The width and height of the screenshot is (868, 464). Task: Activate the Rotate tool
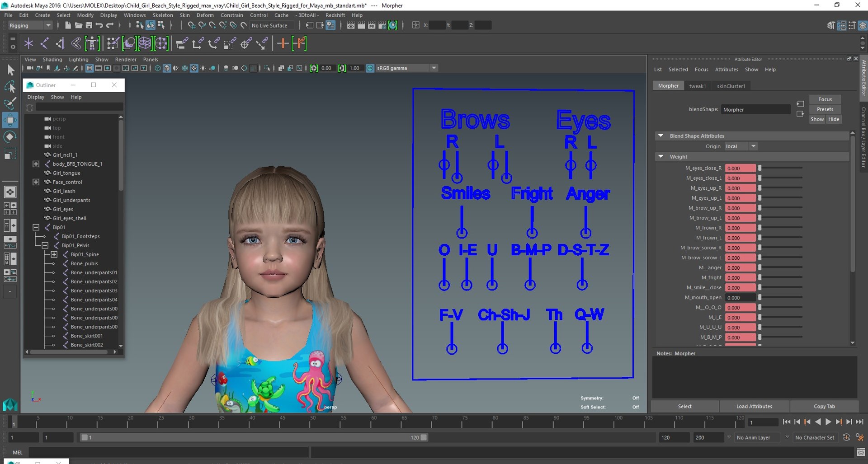pos(10,137)
